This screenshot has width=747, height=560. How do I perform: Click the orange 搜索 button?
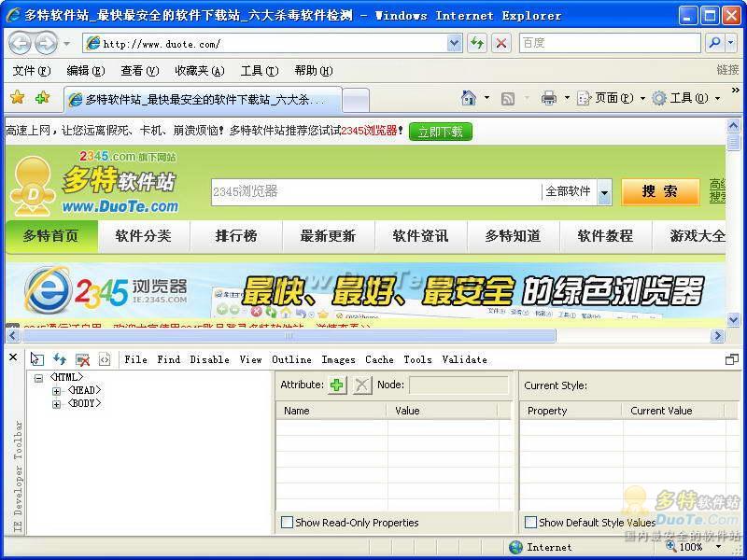pos(659,191)
